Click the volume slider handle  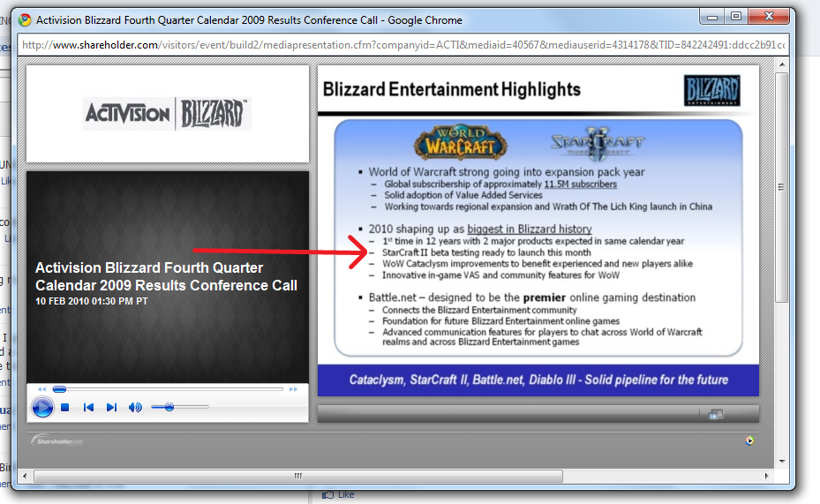tap(169, 407)
